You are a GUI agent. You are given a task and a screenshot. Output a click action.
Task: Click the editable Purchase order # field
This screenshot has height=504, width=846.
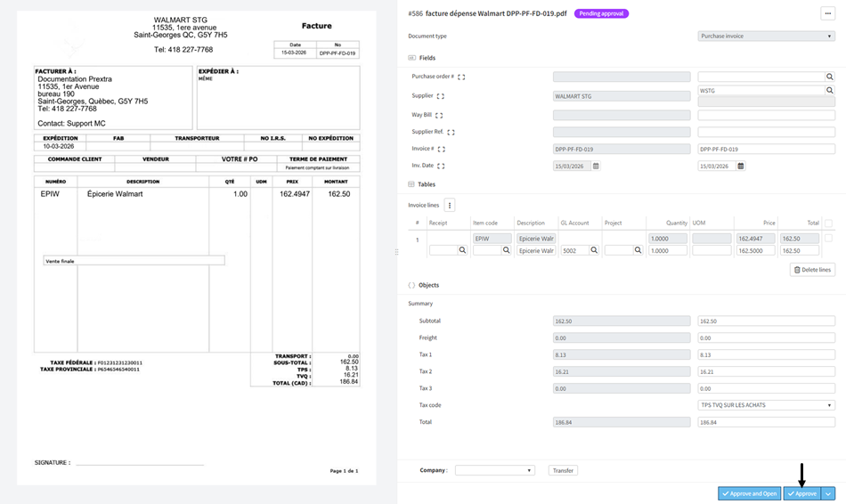click(x=761, y=77)
